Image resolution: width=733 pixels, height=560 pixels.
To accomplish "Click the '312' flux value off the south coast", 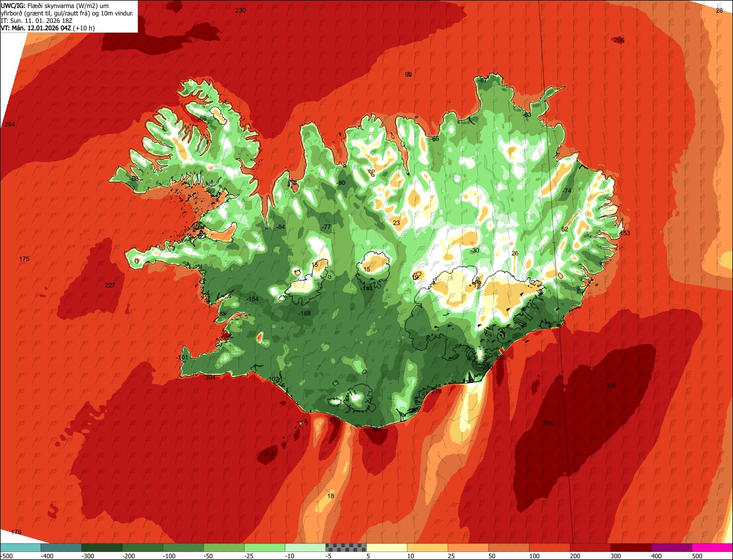I will [269, 453].
